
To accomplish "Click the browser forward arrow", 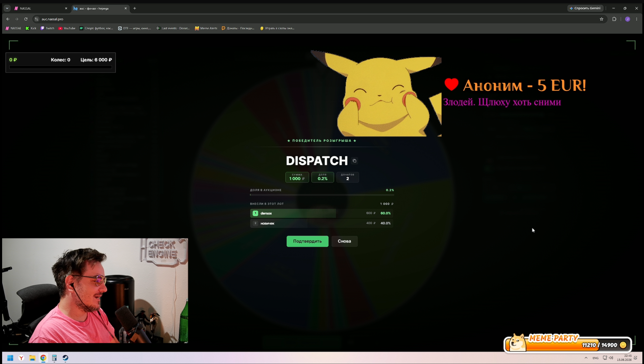I will pyautogui.click(x=17, y=19).
